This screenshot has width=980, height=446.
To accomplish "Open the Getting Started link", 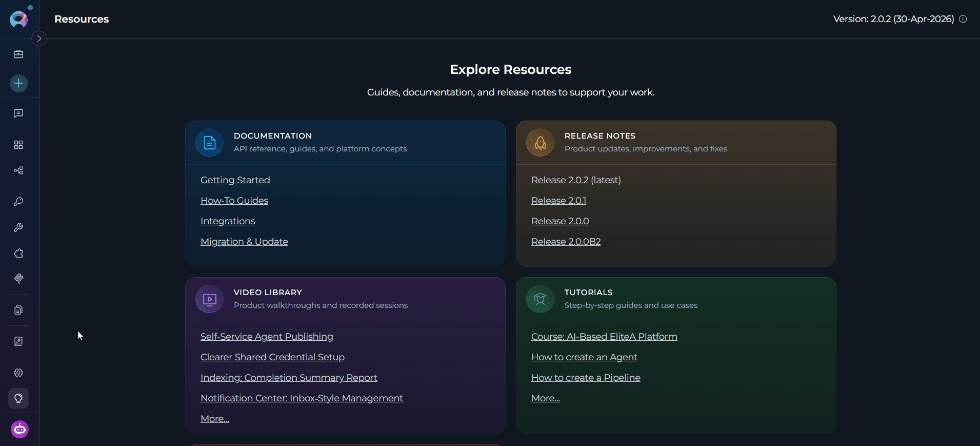I will (x=235, y=180).
